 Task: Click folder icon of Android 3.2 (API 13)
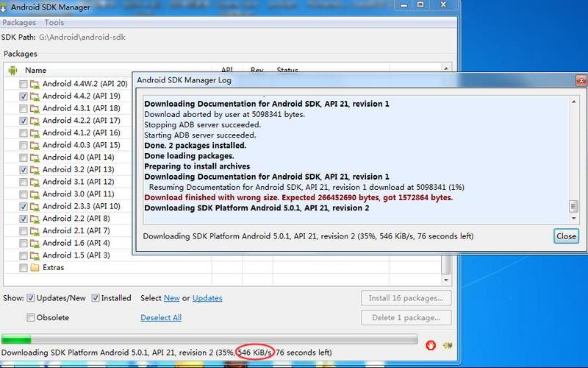(x=35, y=170)
